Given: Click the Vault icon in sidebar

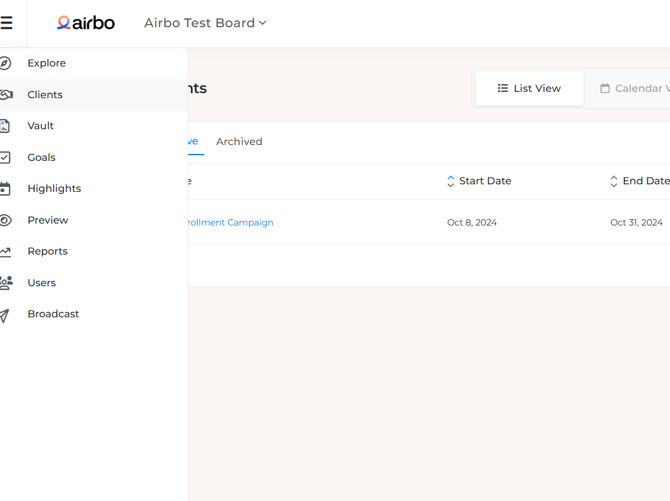Looking at the screenshot, I should click(5, 126).
